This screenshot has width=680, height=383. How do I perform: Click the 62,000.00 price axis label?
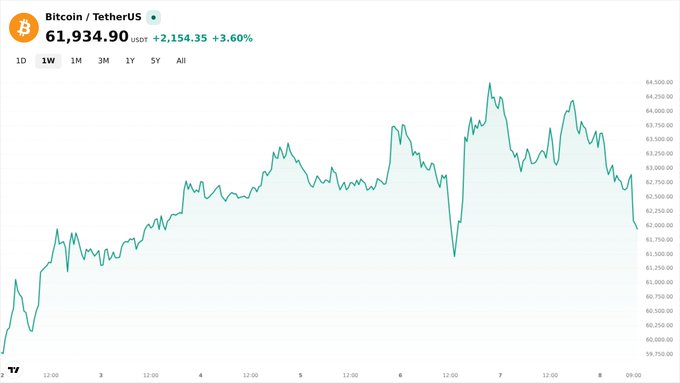pos(659,225)
